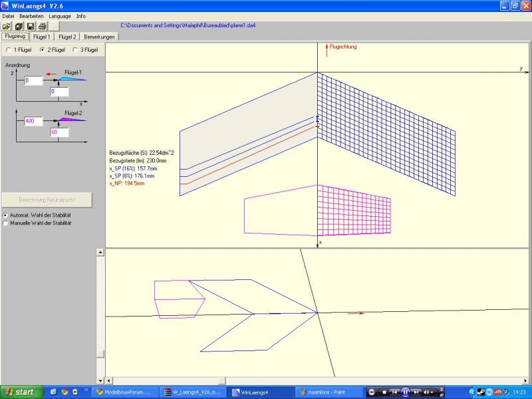Click the Flügel-1 z offset field
Screen dimensions: 532x399
pyautogui.click(x=34, y=80)
